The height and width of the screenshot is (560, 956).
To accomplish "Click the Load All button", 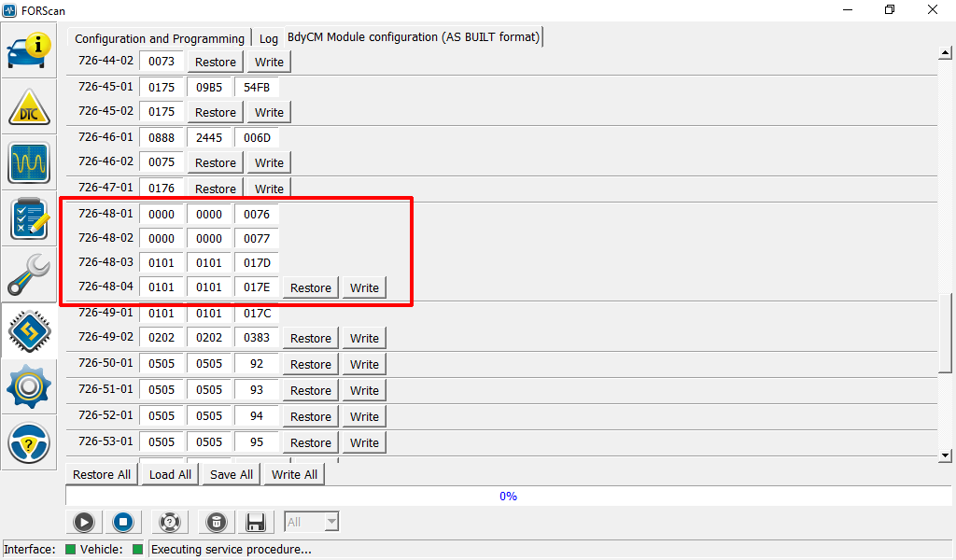I will (170, 475).
